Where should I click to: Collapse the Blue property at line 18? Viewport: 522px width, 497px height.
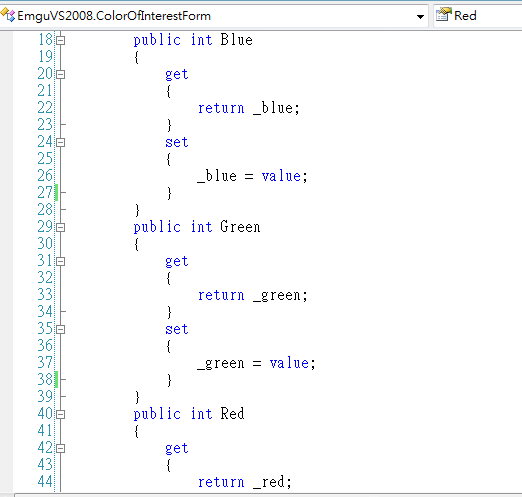[x=60, y=40]
